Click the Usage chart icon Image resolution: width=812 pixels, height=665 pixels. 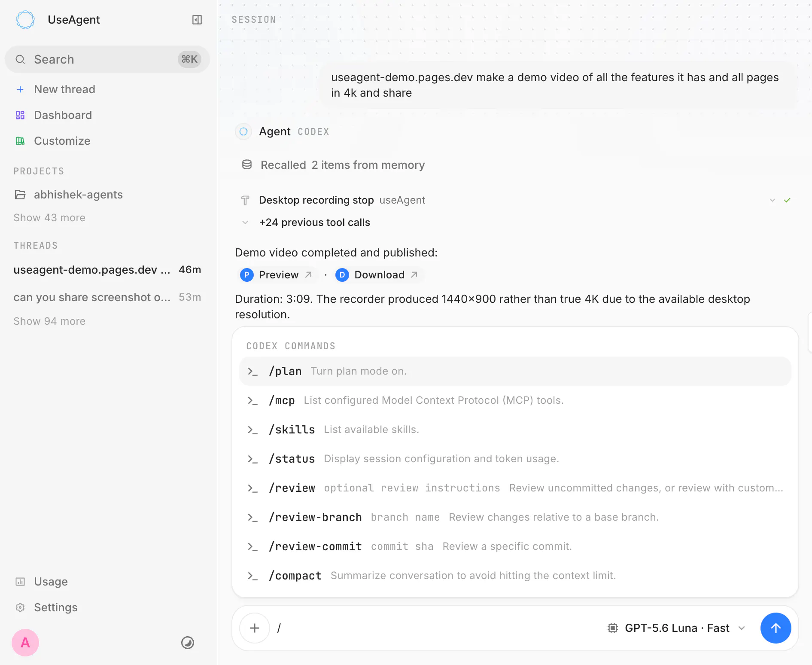pyautogui.click(x=20, y=582)
